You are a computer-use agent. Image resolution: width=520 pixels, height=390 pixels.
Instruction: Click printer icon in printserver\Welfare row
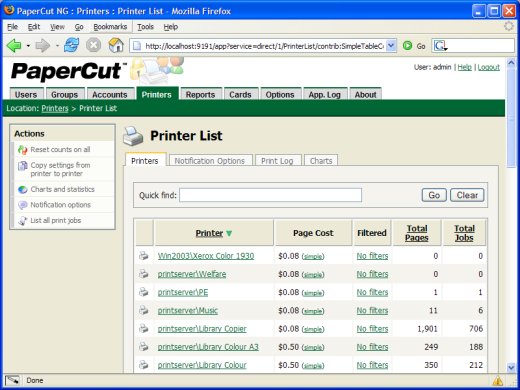pyautogui.click(x=144, y=274)
